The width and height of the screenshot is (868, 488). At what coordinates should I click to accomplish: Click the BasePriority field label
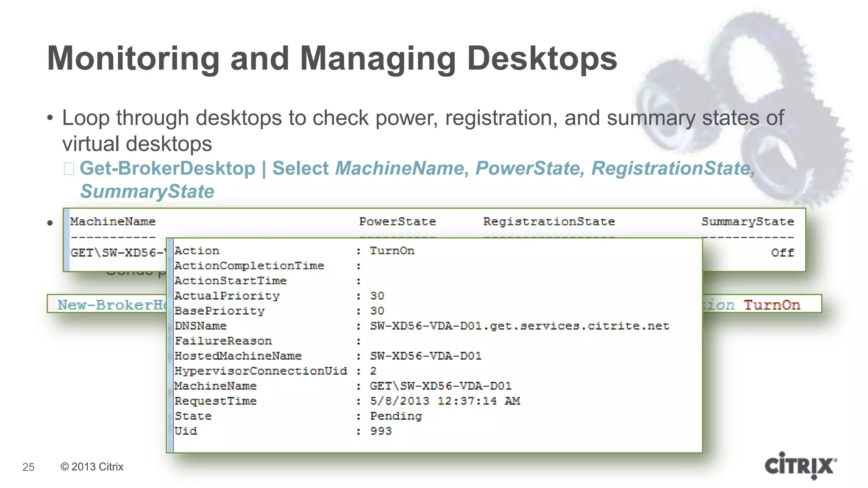pos(220,311)
